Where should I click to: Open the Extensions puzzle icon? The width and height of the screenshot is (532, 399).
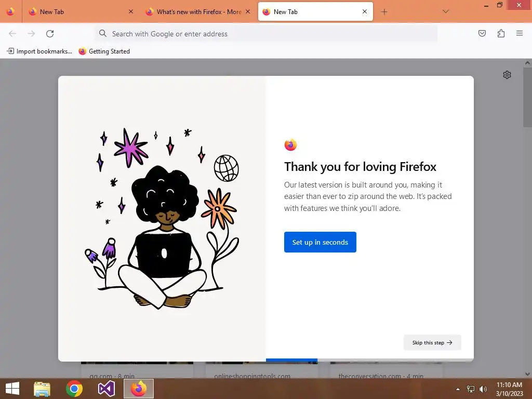coord(501,33)
